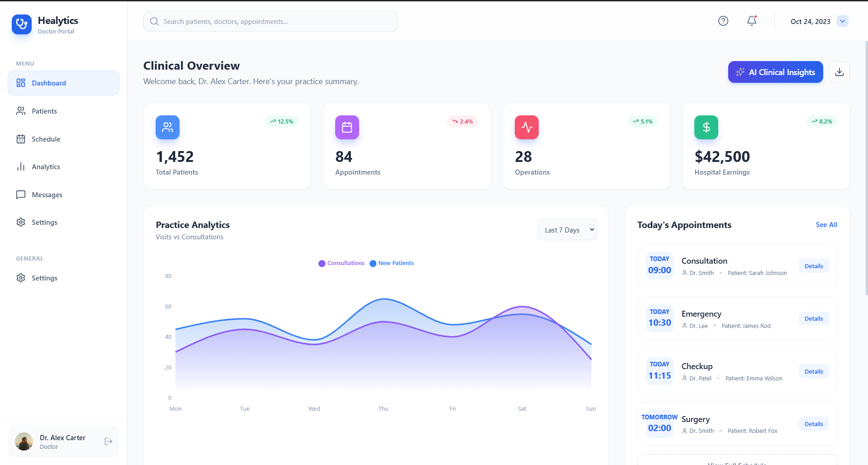Viewport: 868px width, 465px height.
Task: View Details of the 09:00 Consultation
Action: click(x=814, y=266)
